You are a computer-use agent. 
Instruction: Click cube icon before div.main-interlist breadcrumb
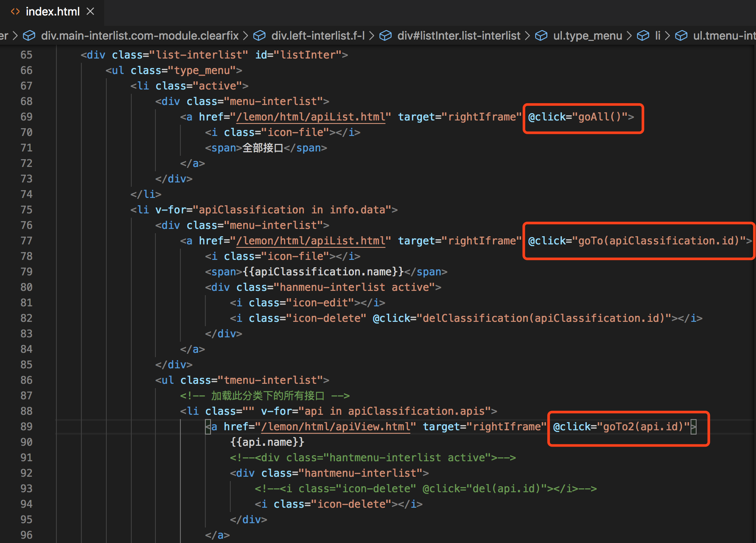pyautogui.click(x=29, y=36)
